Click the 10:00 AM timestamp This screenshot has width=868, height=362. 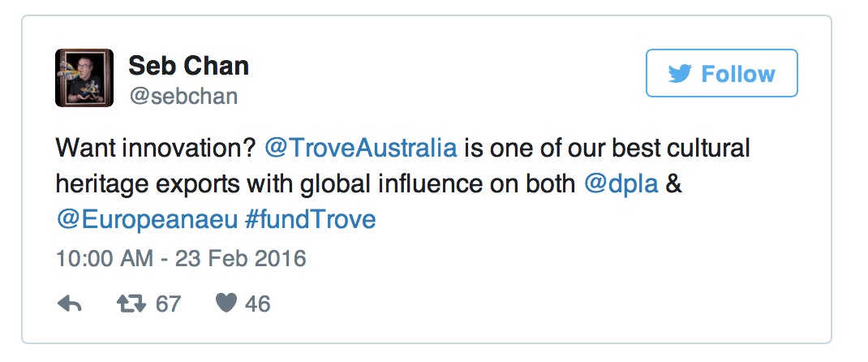click(105, 259)
